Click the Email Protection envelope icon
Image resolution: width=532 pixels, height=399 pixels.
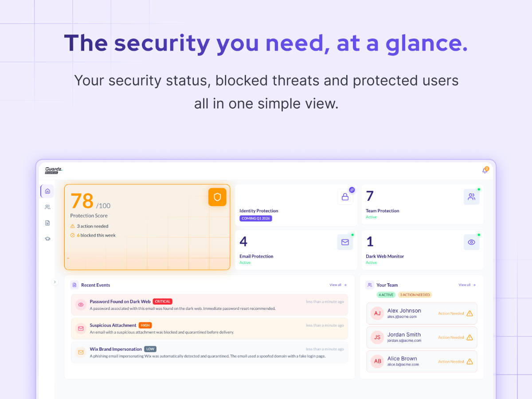point(345,243)
